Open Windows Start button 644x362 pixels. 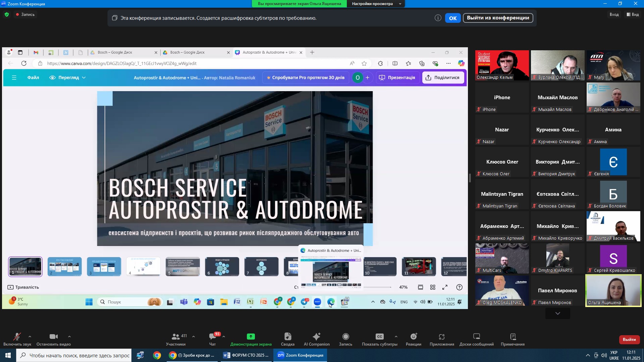pyautogui.click(x=8, y=355)
